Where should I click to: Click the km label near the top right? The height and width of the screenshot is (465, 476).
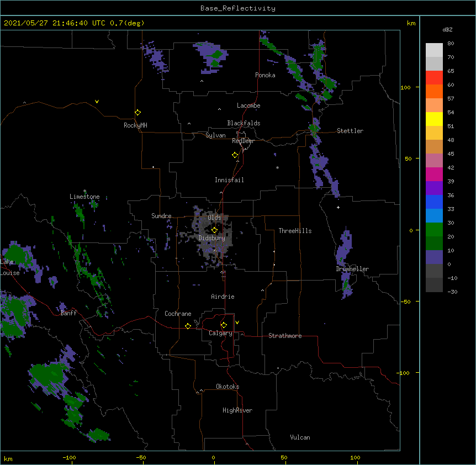click(411, 23)
